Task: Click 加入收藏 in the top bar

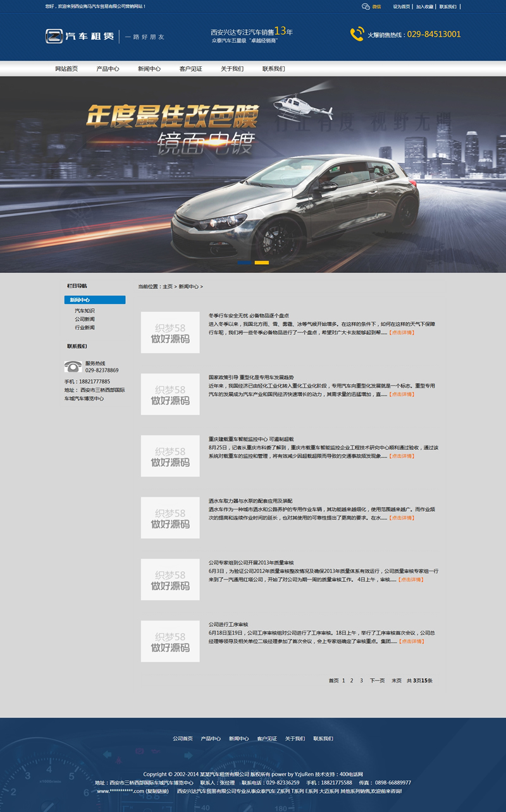Action: pyautogui.click(x=424, y=6)
